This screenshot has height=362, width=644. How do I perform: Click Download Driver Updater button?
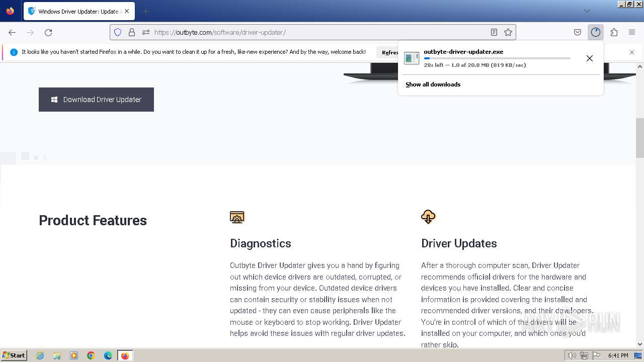[x=96, y=100]
